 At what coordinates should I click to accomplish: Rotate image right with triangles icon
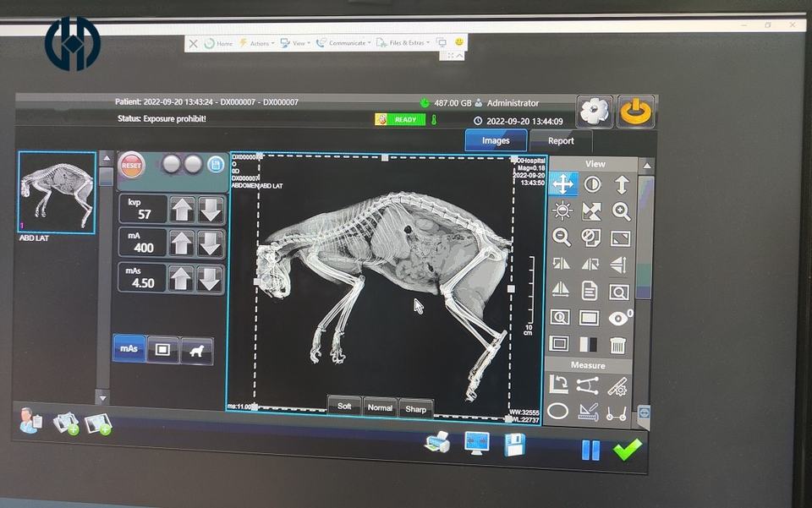pyautogui.click(x=590, y=265)
